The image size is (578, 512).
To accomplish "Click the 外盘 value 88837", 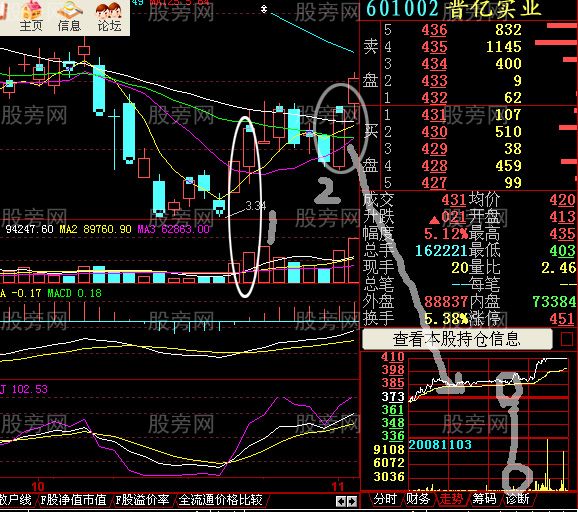I will [446, 302].
